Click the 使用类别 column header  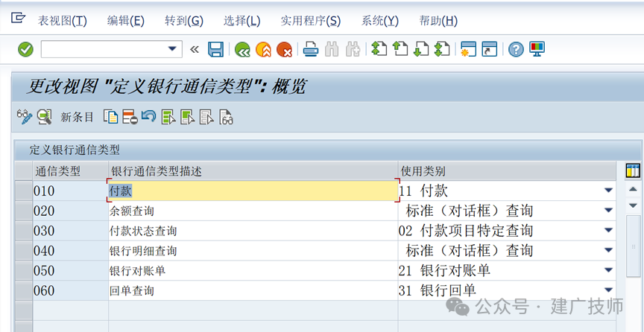[x=507, y=171]
